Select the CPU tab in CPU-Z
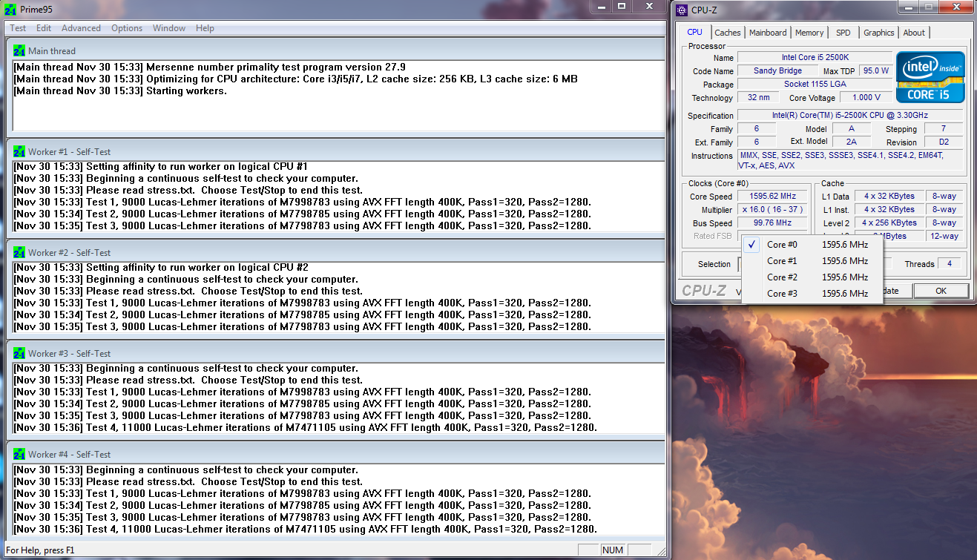Viewport: 977px width, 560px height. tap(694, 32)
